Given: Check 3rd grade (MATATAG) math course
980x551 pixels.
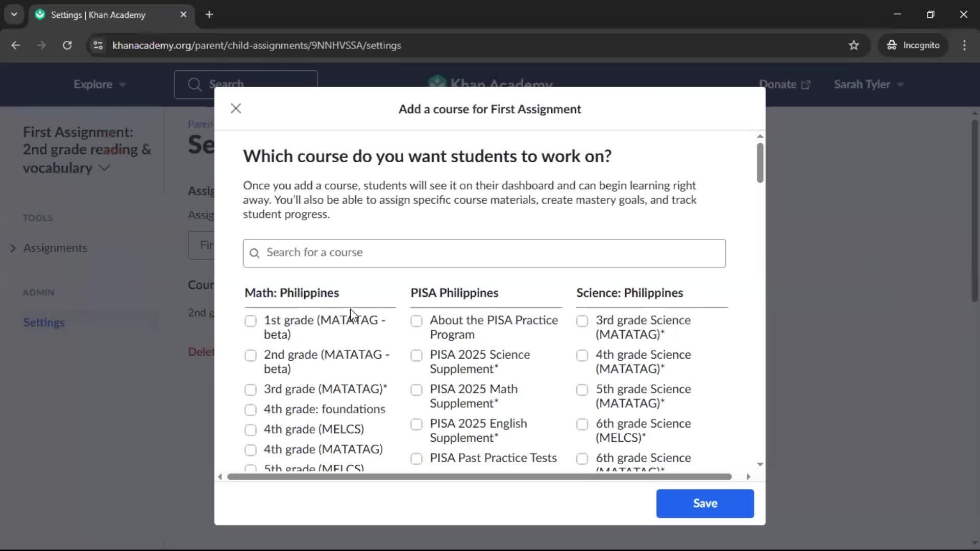Looking at the screenshot, I should pyautogui.click(x=250, y=390).
